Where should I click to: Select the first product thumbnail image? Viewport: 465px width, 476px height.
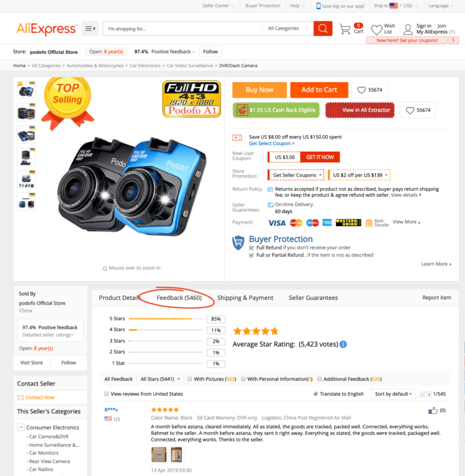click(26, 90)
